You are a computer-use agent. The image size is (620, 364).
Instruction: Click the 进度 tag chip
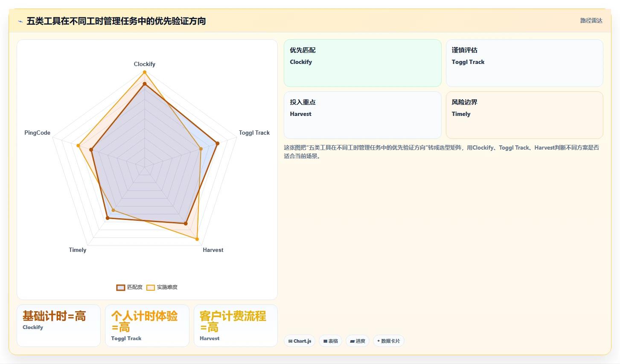click(x=358, y=341)
